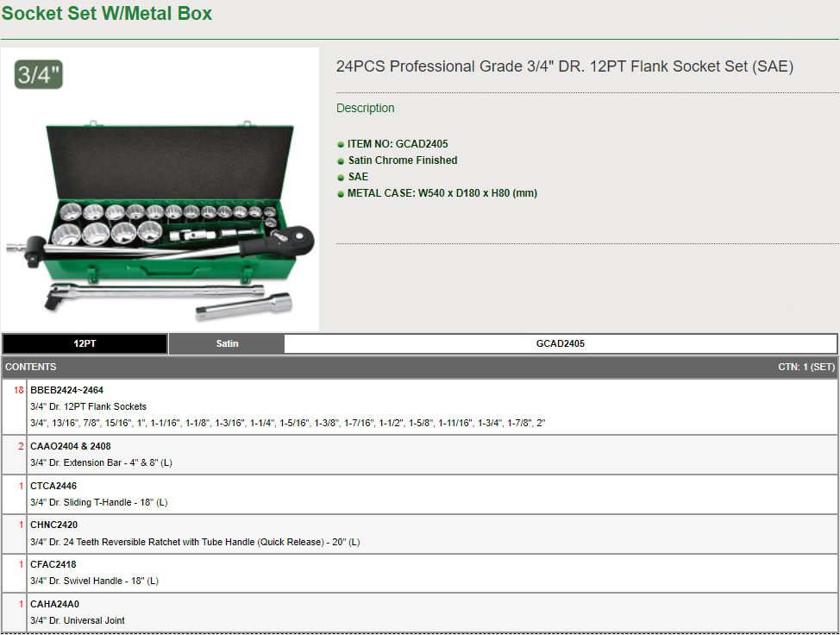
Task: Click the CTN: 1 (SET) label
Action: 806,367
